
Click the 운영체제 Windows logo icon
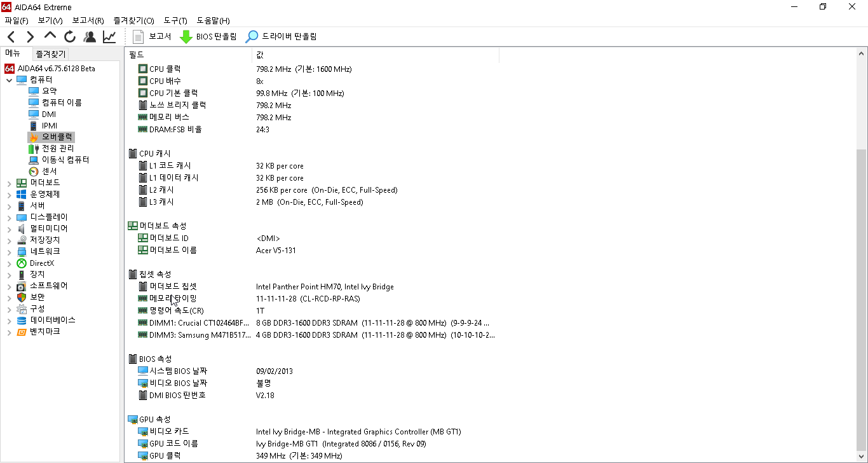(22, 195)
